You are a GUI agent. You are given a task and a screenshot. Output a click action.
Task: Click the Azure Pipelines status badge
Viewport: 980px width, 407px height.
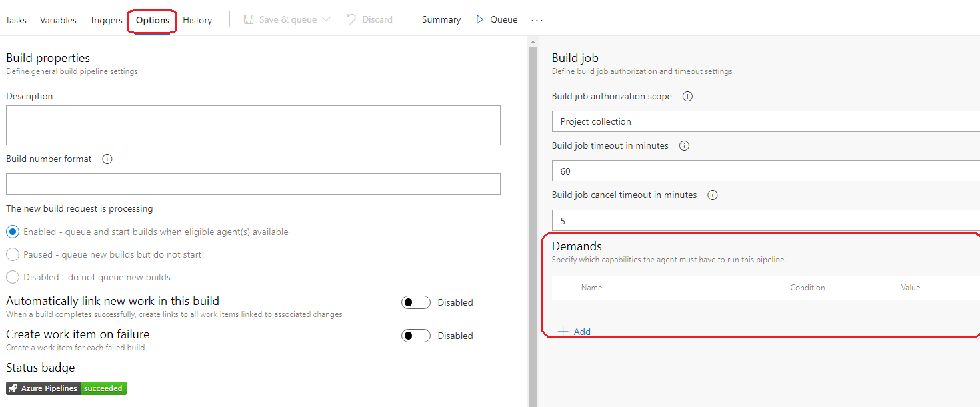coord(67,388)
